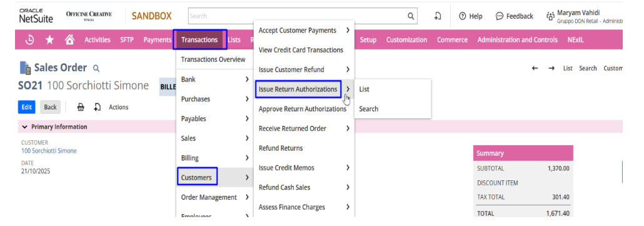Open the Transactions menu
The width and height of the screenshot is (644, 226).
199,40
